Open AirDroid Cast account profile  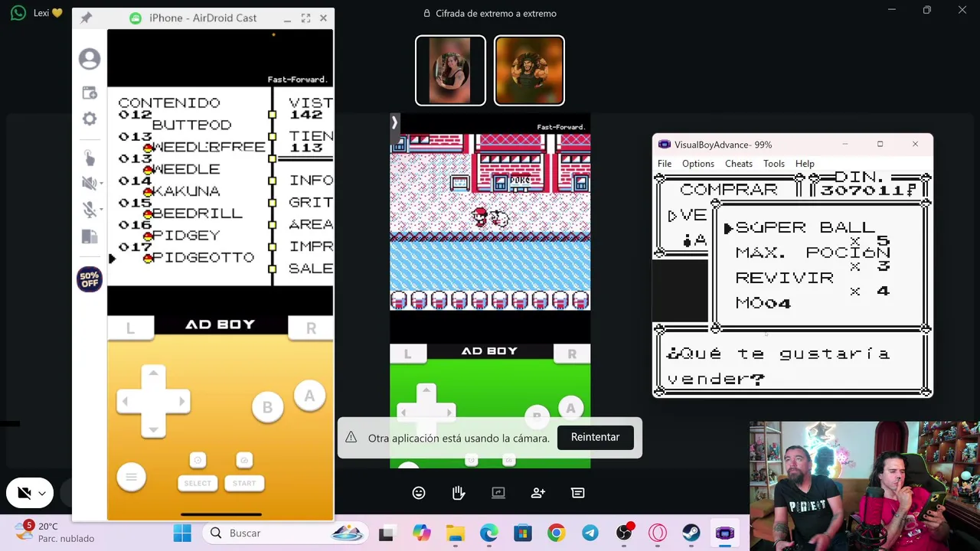coord(90,59)
